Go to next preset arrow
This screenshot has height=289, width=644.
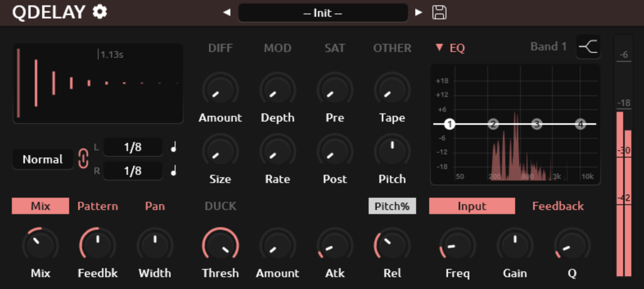pyautogui.click(x=418, y=12)
